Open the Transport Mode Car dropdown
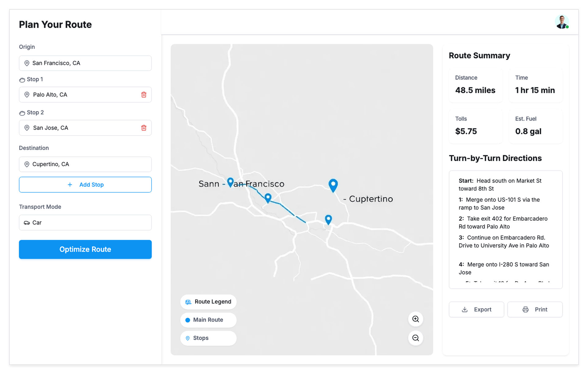The height and width of the screenshot is (382, 588). [x=85, y=223]
